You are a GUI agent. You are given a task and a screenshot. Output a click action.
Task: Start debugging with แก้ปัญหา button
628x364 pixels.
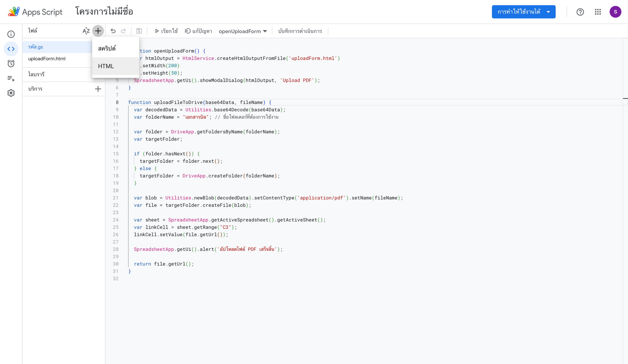pos(199,31)
